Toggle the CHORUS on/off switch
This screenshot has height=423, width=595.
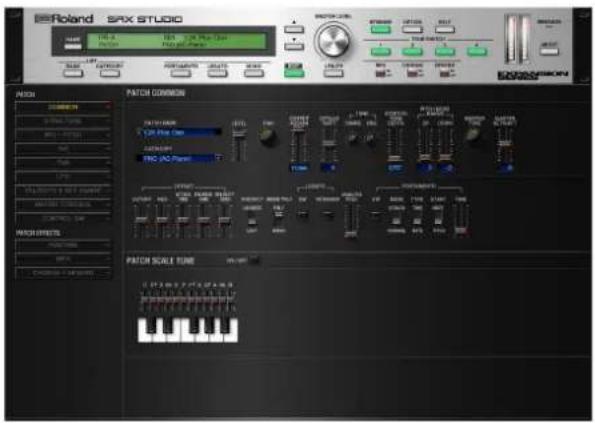(412, 73)
